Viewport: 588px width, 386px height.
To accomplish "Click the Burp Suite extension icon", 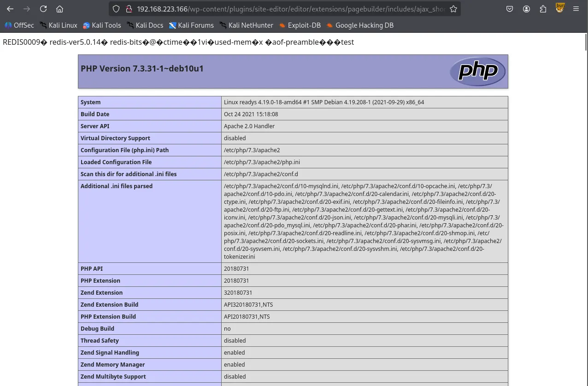I will (559, 8).
